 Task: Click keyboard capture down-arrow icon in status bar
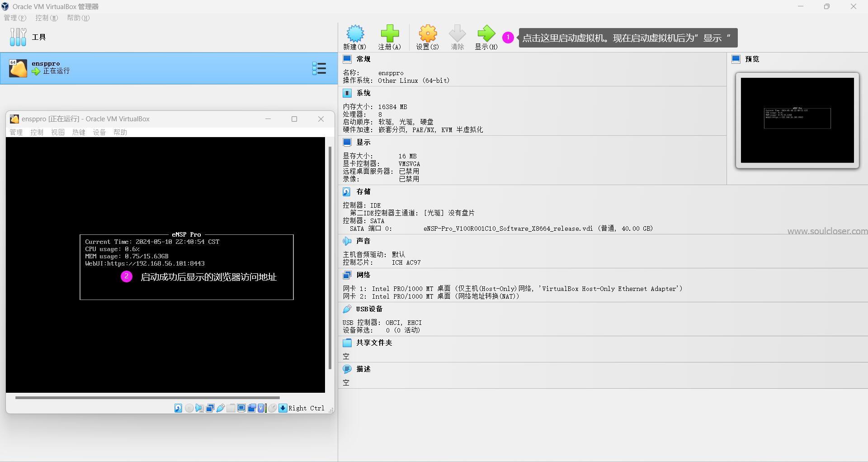coord(283,408)
